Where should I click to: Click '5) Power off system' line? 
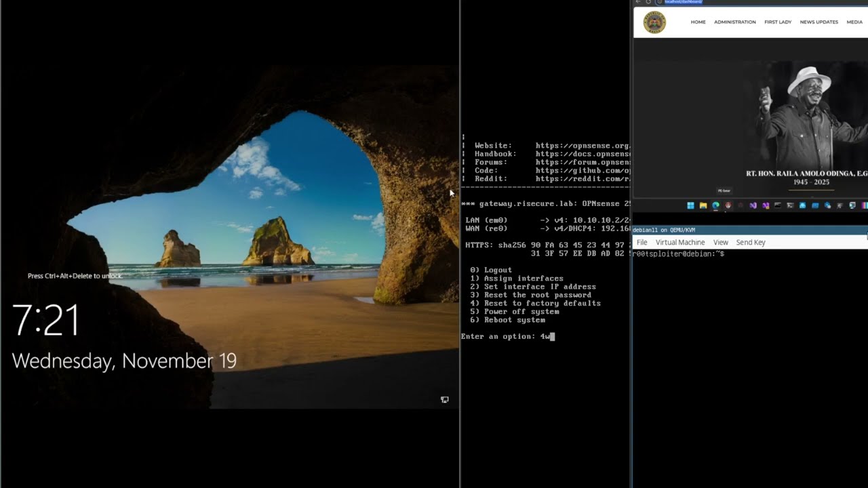click(x=515, y=312)
